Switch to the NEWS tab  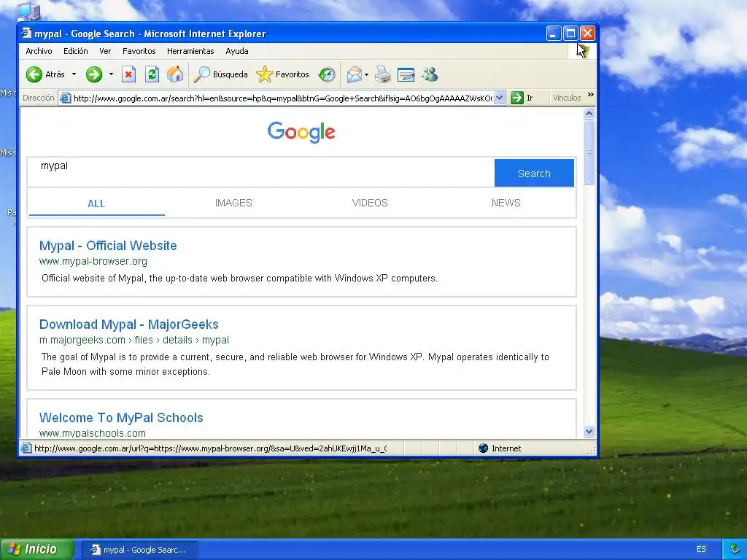506,203
